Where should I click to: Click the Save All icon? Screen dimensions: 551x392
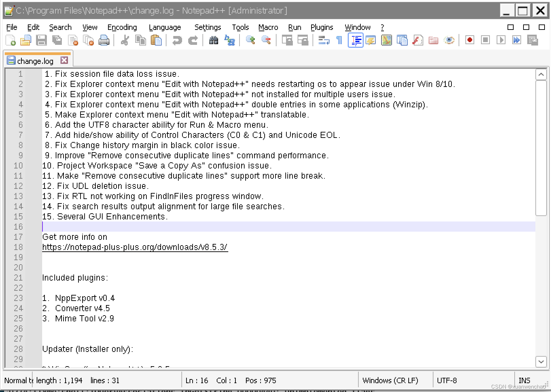pos(57,40)
